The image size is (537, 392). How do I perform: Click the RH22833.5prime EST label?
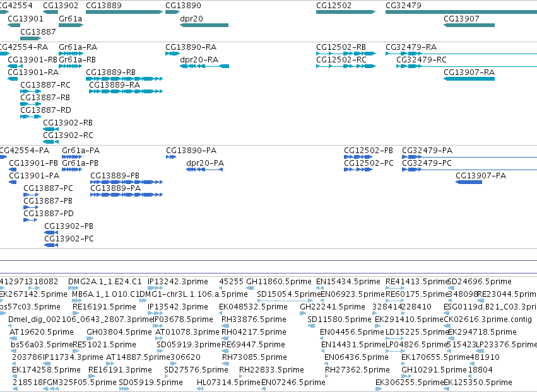tap(271, 370)
